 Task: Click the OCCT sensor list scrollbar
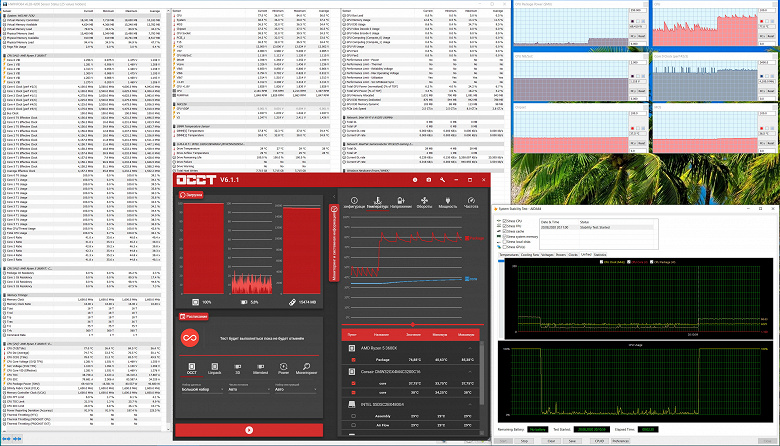483,373
